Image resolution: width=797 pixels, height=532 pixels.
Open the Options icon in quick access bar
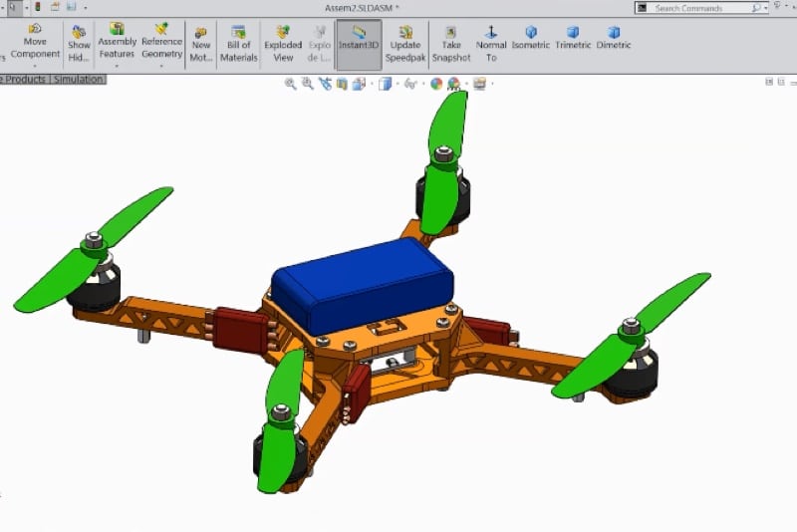pos(72,7)
